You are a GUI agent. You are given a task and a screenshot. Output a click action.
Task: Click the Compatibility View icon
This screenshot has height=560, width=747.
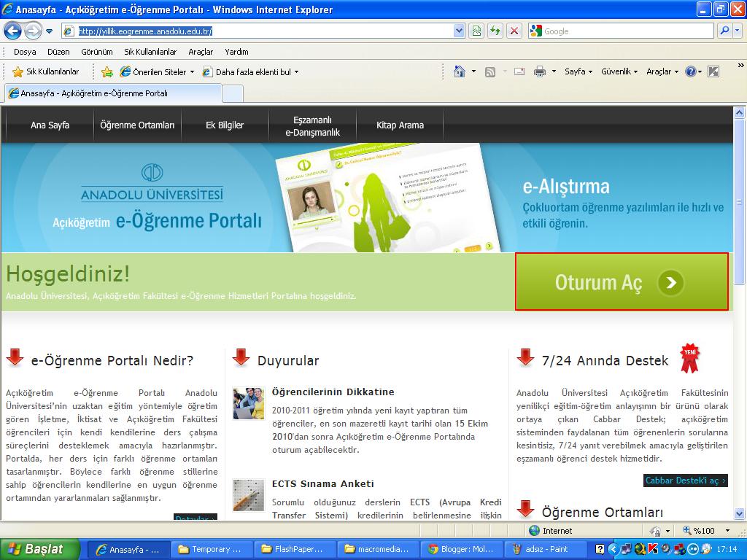point(476,31)
